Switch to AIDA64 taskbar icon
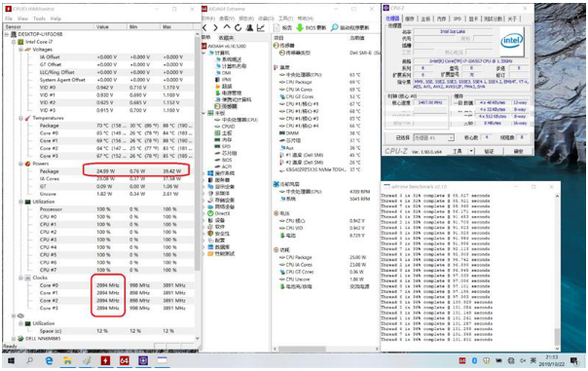 [125, 361]
